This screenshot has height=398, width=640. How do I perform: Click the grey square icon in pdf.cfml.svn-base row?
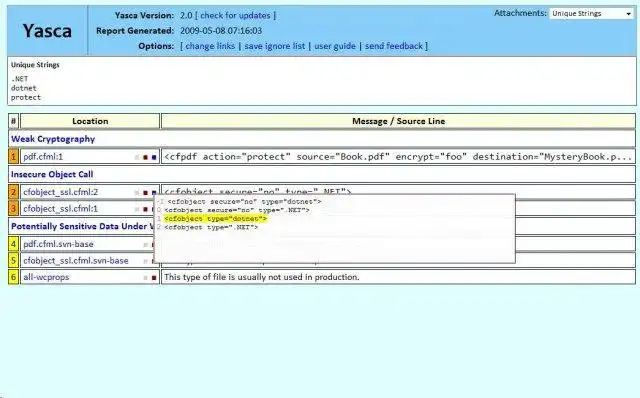click(x=145, y=245)
